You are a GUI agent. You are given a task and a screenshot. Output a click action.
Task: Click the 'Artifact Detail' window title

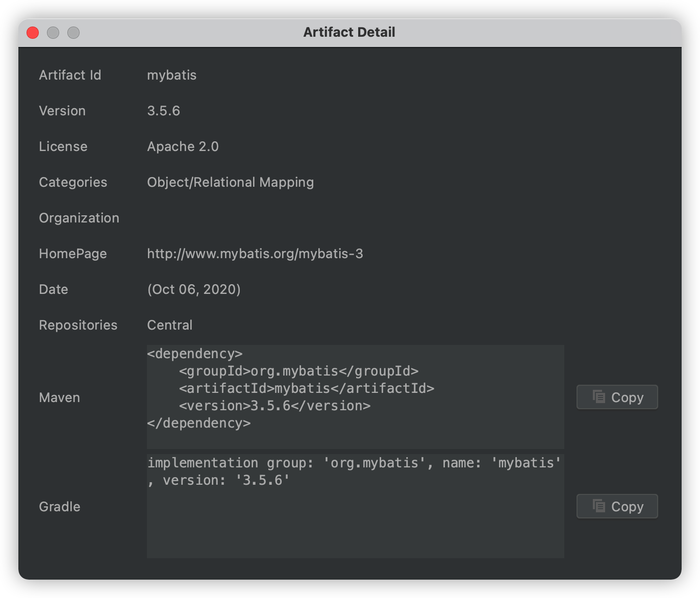349,32
